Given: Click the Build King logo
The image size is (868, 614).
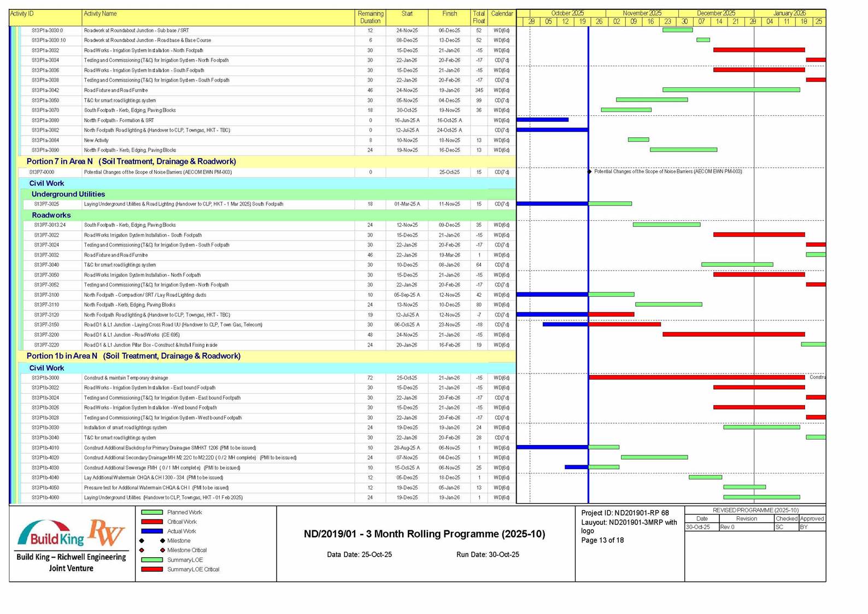Looking at the screenshot, I should (x=51, y=535).
